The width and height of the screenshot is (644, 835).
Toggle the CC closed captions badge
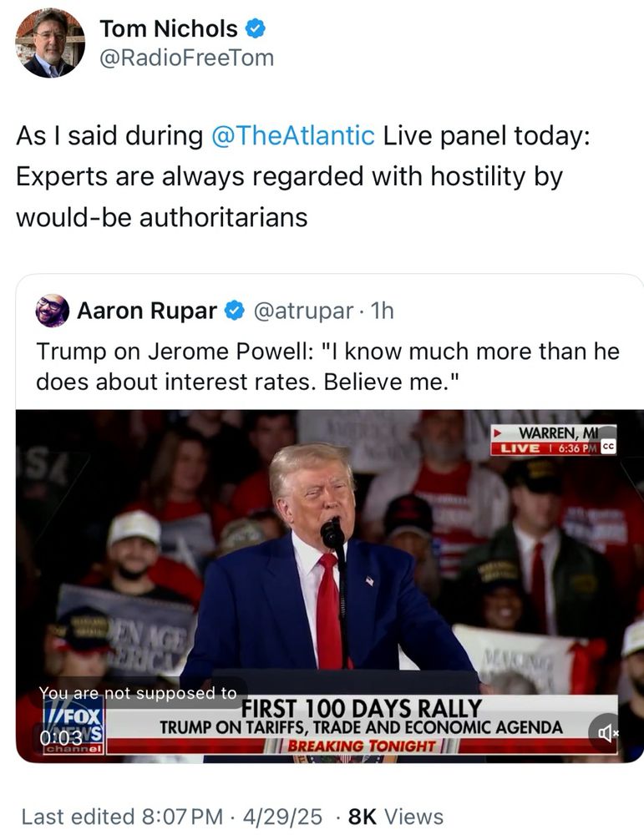click(x=608, y=448)
